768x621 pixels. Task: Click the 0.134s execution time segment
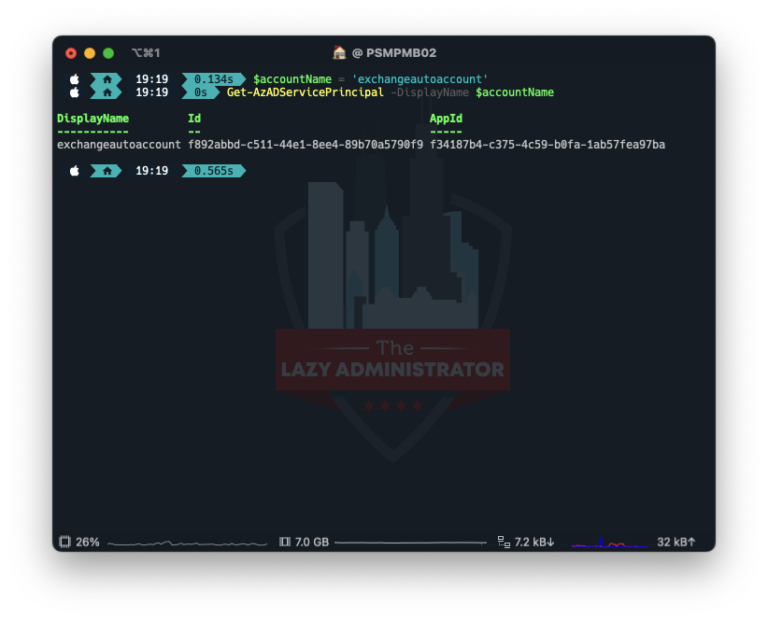pyautogui.click(x=214, y=79)
